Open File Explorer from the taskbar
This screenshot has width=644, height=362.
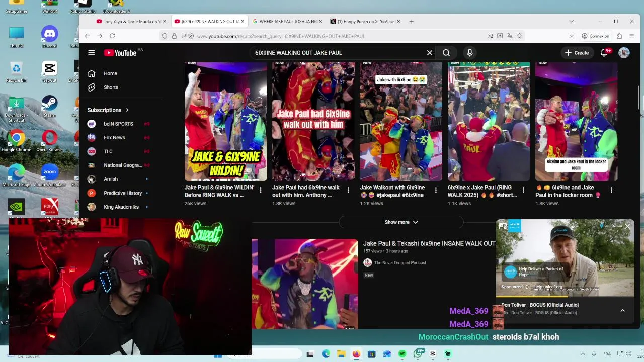click(341, 354)
